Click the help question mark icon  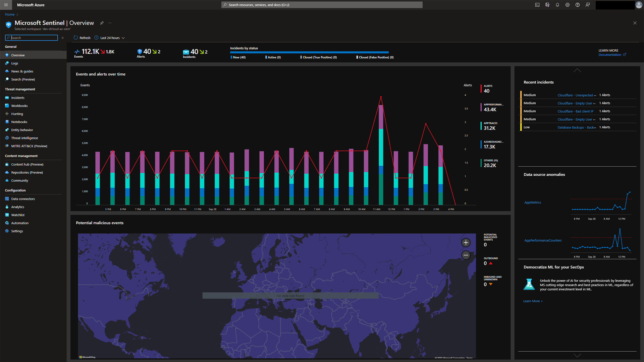(x=578, y=5)
